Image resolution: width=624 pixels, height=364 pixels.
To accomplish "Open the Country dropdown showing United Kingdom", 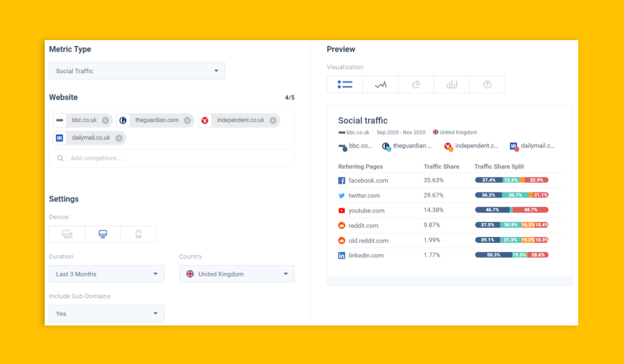I will 237,274.
